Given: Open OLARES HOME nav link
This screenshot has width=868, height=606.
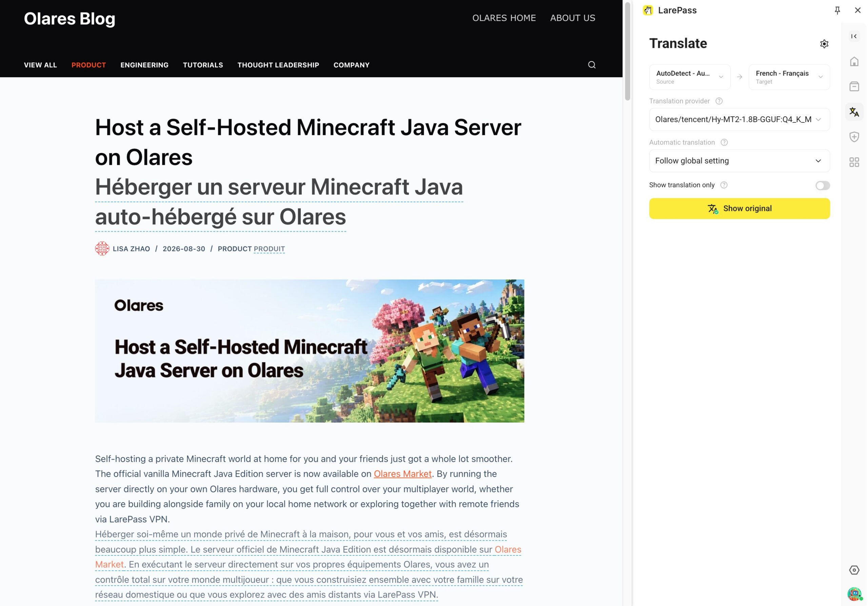Looking at the screenshot, I should click(504, 18).
